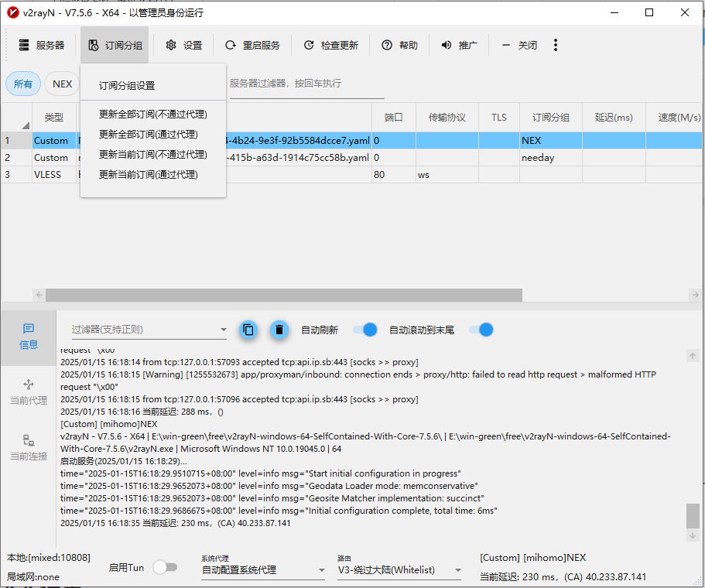The image size is (705, 588).
Task: Choose 更新全部订阅(通过代理) menu item
Action: 148,135
